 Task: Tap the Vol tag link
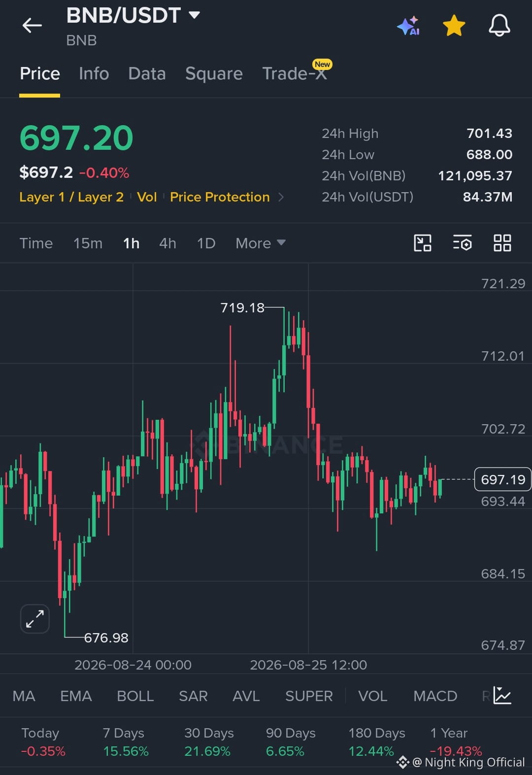point(147,197)
